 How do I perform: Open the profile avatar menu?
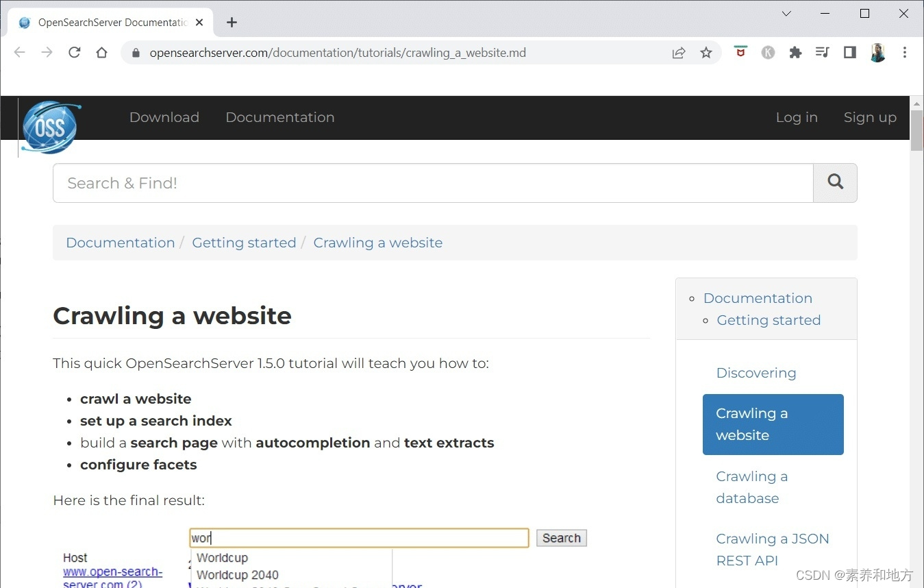877,53
